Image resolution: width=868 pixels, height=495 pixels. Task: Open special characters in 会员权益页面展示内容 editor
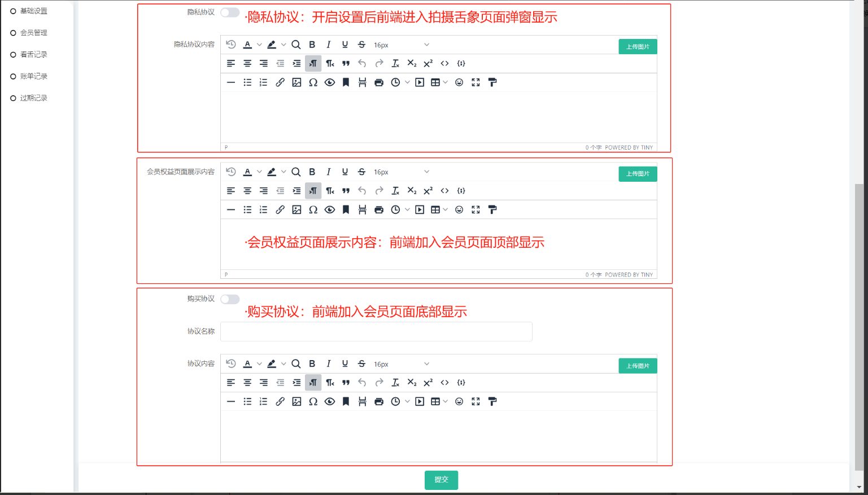click(x=313, y=210)
